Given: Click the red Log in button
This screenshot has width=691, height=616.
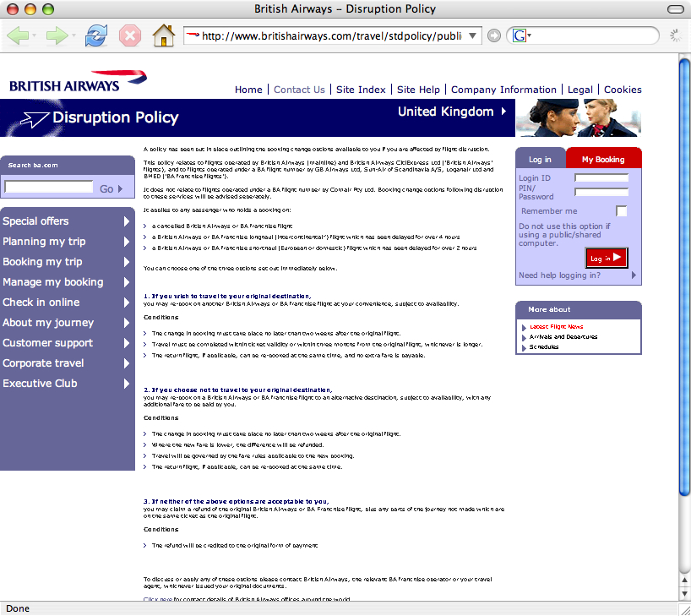Looking at the screenshot, I should pyautogui.click(x=607, y=258).
